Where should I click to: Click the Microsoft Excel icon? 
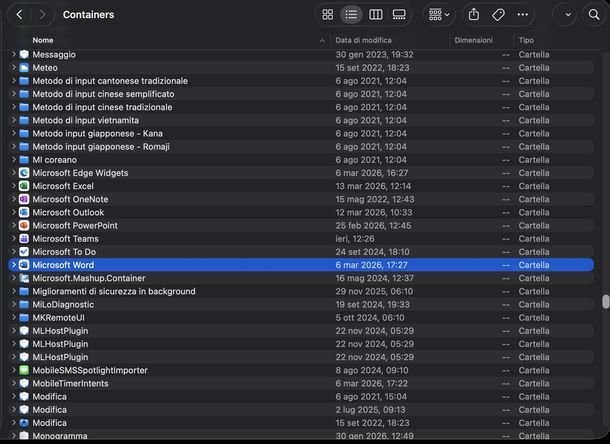pos(24,186)
